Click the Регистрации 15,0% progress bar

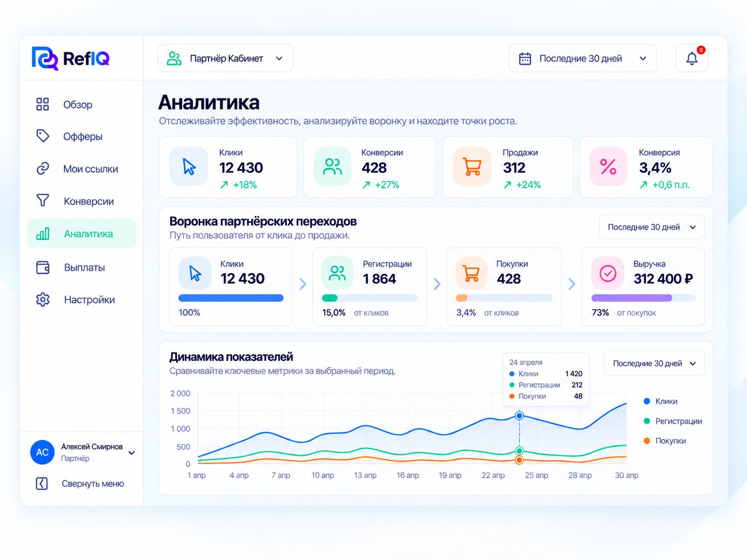click(x=369, y=298)
